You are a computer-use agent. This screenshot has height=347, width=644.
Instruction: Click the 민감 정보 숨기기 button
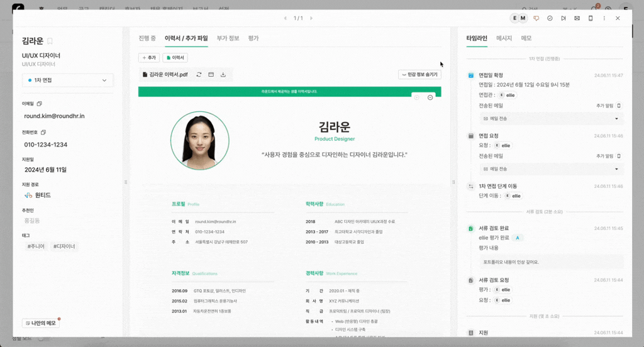pos(419,75)
